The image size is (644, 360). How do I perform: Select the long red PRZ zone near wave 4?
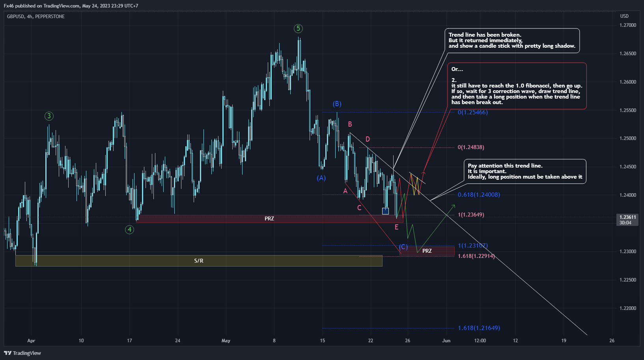(270, 219)
